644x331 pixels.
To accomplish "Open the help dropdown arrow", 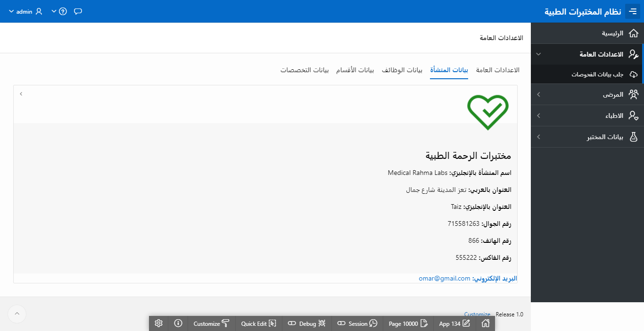I will 54,11.
